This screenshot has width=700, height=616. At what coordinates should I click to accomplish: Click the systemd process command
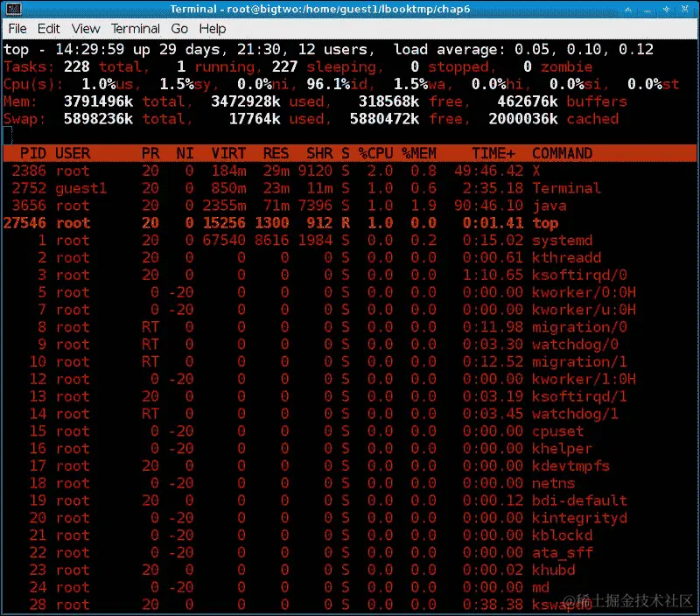[562, 240]
